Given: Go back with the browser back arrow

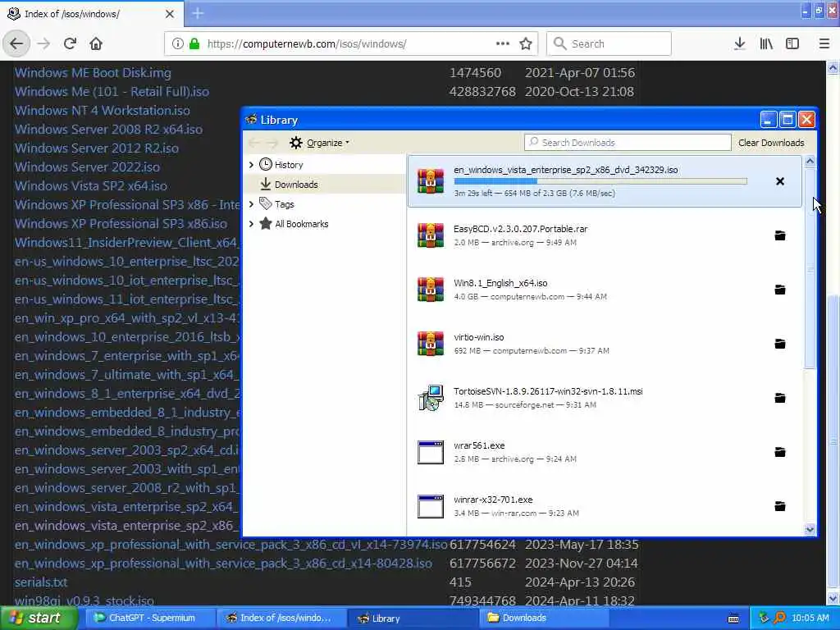Looking at the screenshot, I should [x=16, y=43].
